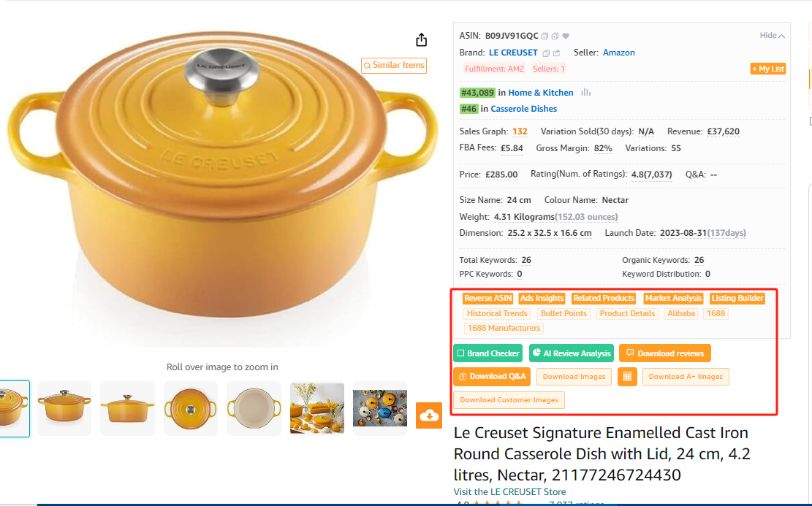Viewport: 812px width, 506px height.
Task: Collapse panel with Hide chevron
Action: tap(772, 36)
